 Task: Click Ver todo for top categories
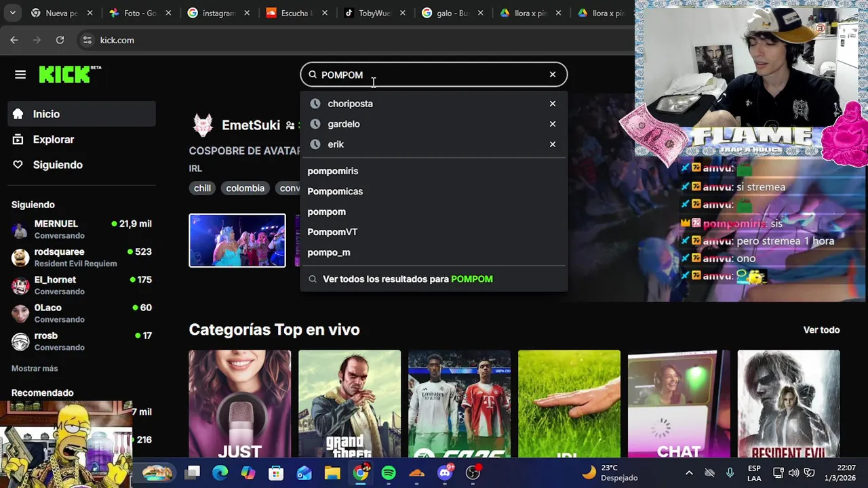click(821, 330)
